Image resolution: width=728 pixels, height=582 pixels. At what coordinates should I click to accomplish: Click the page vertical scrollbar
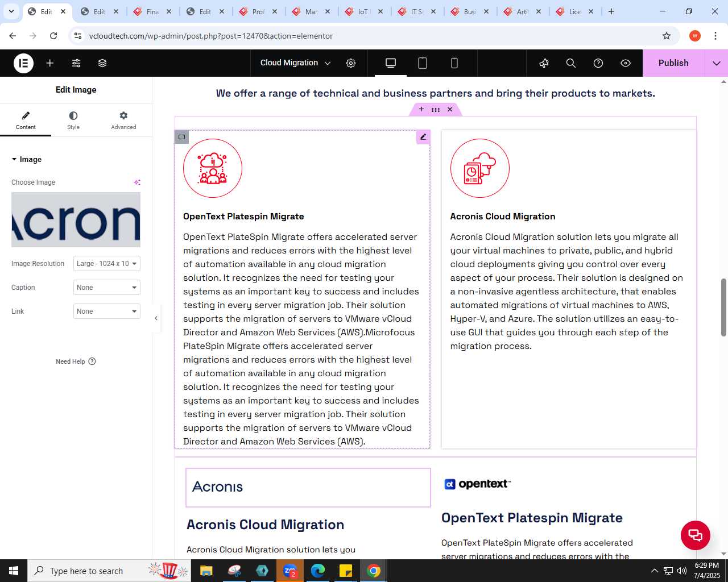click(x=723, y=307)
